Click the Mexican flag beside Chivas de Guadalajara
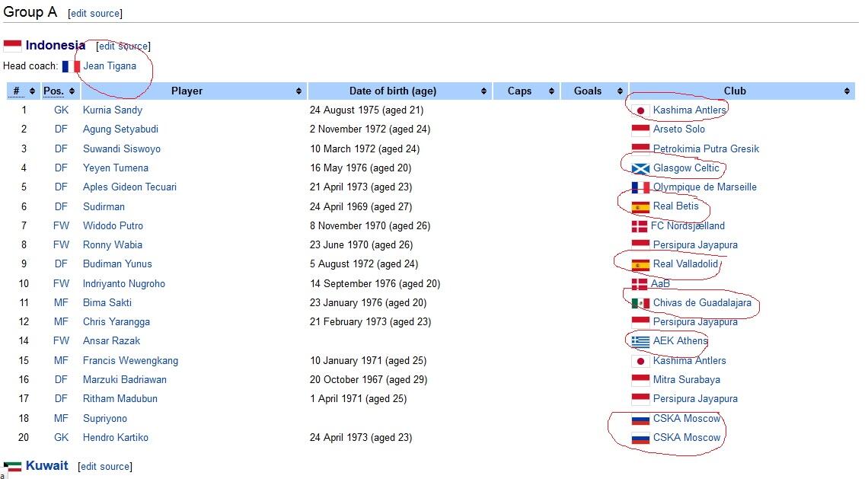This screenshot has height=479, width=868. point(640,303)
